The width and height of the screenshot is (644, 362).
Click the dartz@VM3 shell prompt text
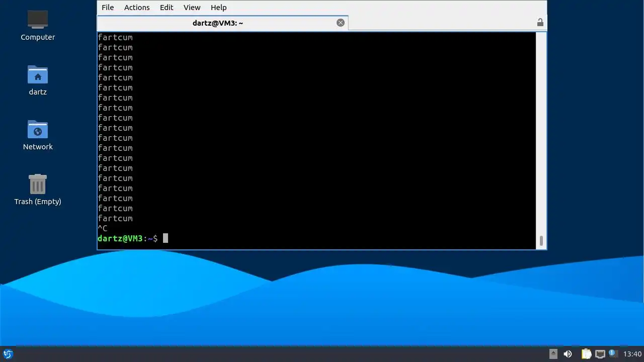coord(127,238)
